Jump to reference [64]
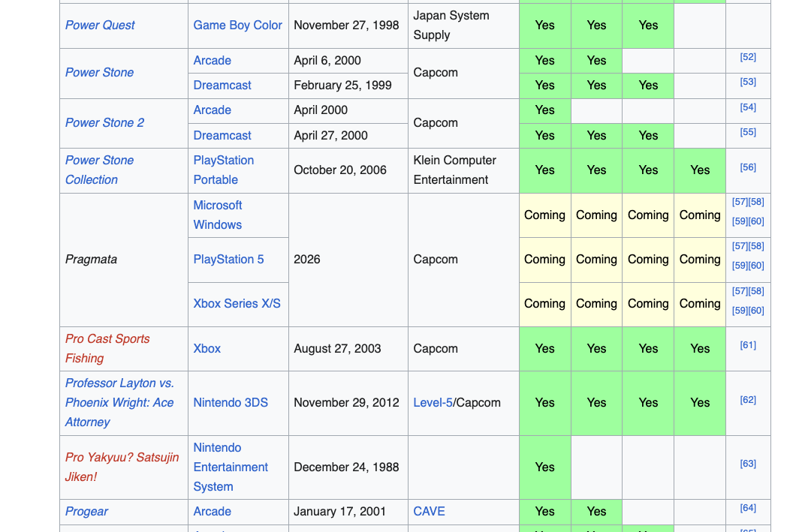The height and width of the screenshot is (532, 793). tap(748, 508)
